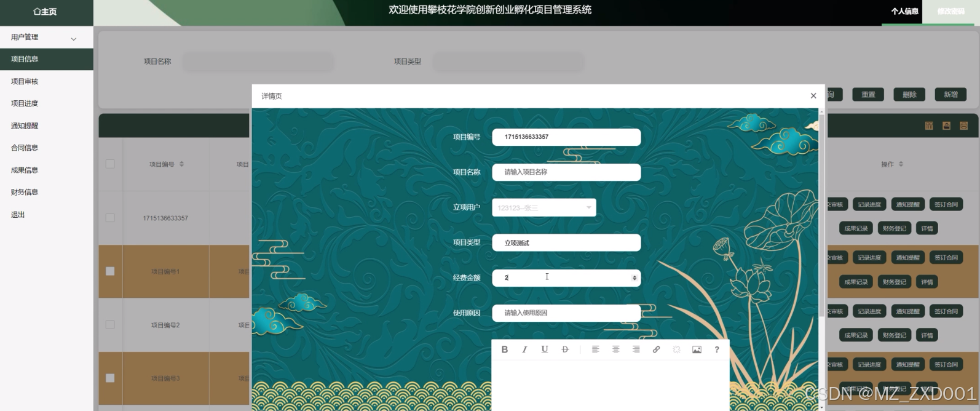Align editor text to the right
The width and height of the screenshot is (980, 411).
point(636,349)
